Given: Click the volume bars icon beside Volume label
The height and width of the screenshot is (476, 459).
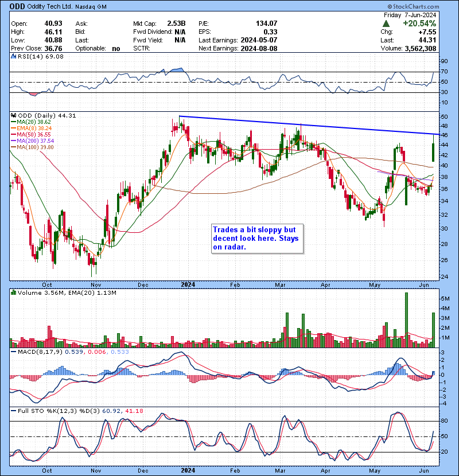Looking at the screenshot, I should tap(13, 292).
